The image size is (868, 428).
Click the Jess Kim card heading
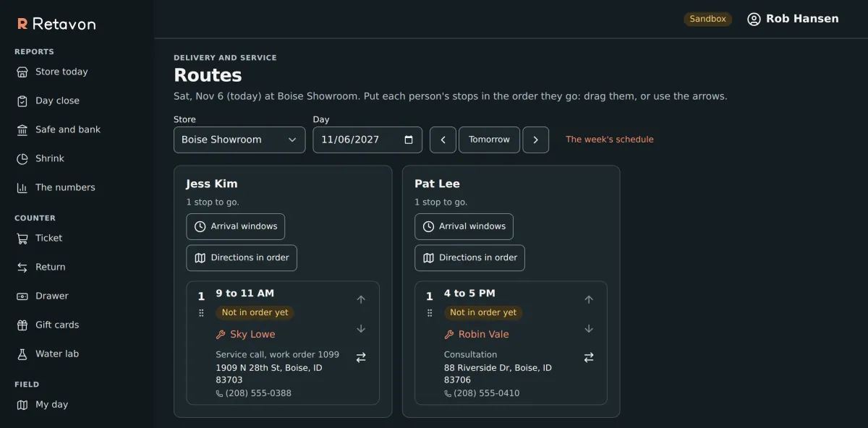click(211, 184)
